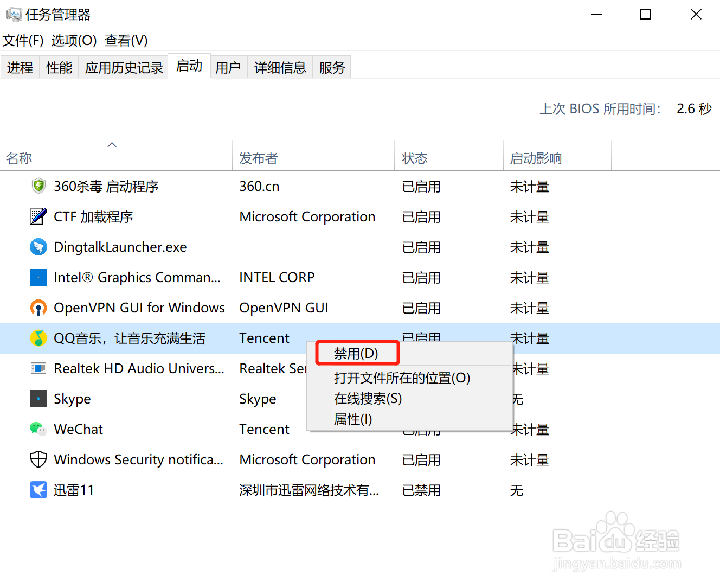Click the 上次 BIOS 所用时间 label
The image size is (720, 588).
[600, 109]
